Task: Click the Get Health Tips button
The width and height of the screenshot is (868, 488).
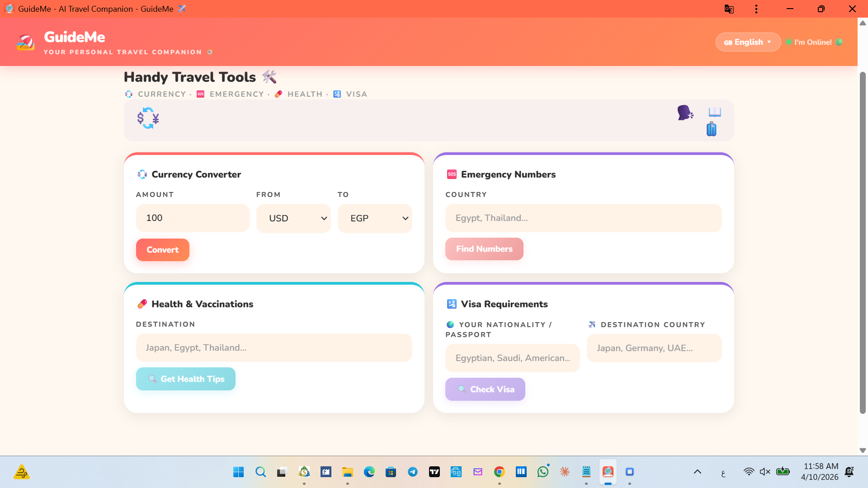Action: 185,379
